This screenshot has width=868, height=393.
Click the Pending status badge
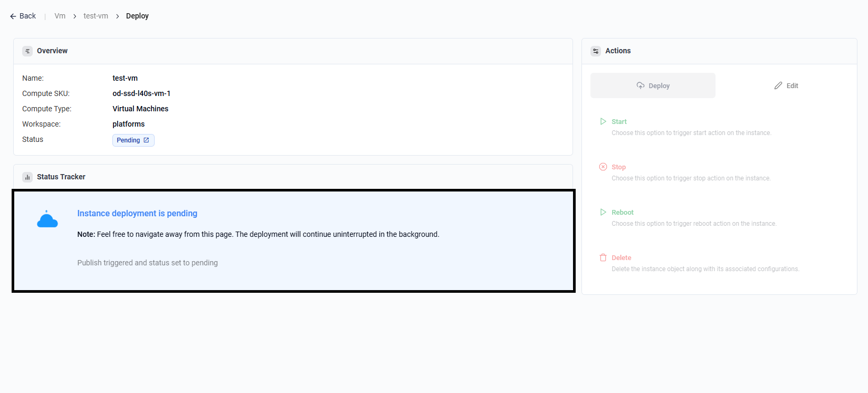[x=133, y=140]
